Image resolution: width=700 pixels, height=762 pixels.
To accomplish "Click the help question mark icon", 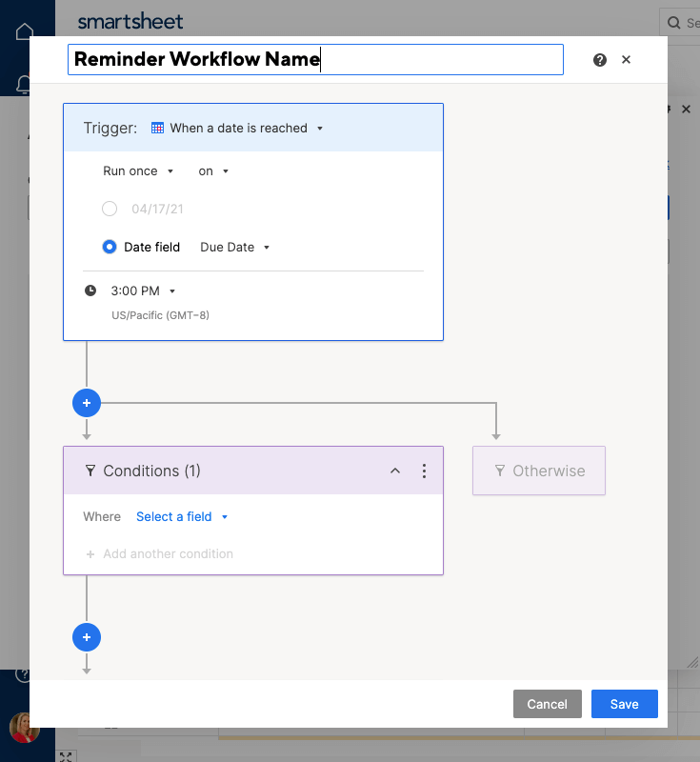I will tap(600, 60).
